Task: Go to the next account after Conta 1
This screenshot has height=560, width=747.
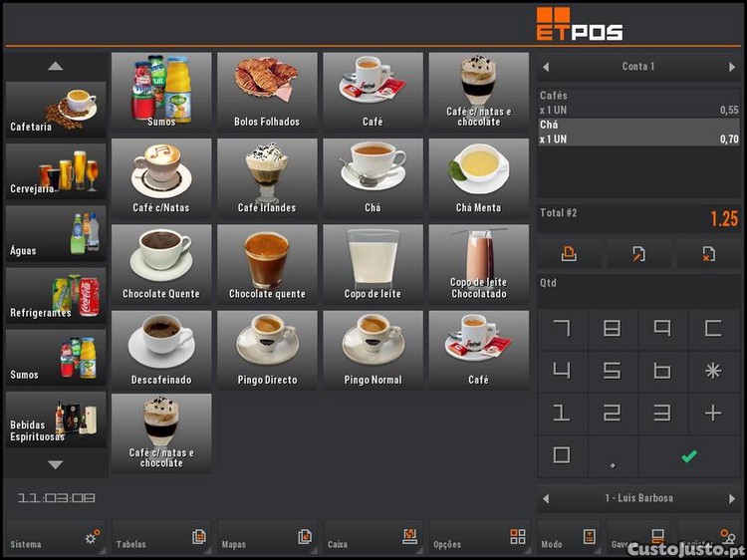Action: tap(732, 67)
